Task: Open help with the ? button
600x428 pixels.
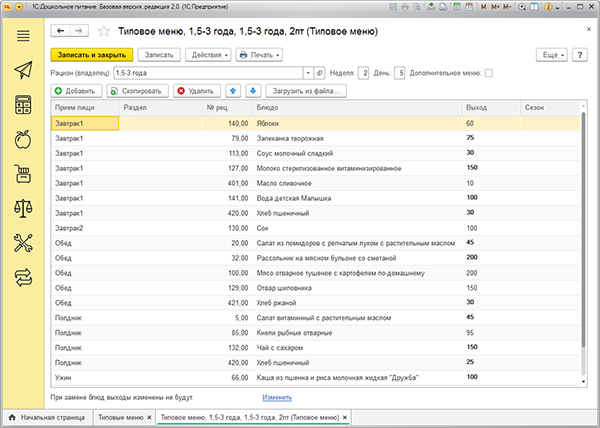Action: coord(580,55)
